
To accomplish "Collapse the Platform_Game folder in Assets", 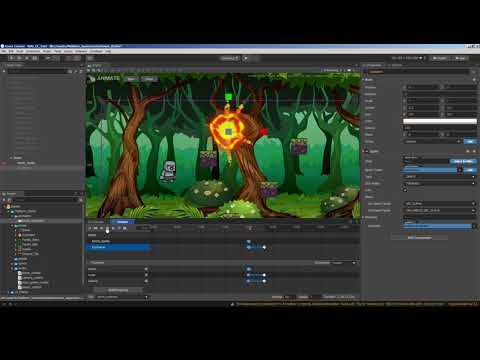I will coord(9,211).
